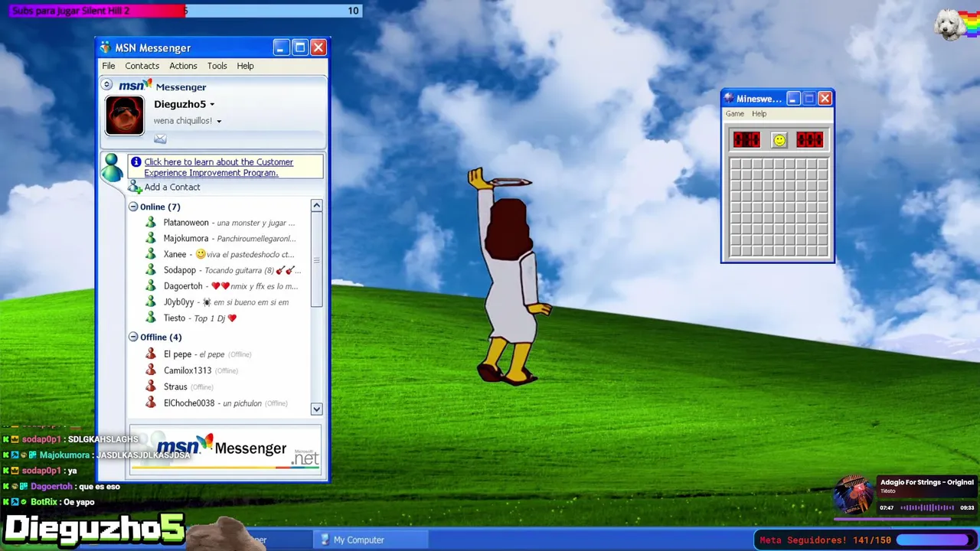
Task: Click the contact list scrollbar down arrow
Action: click(x=316, y=409)
